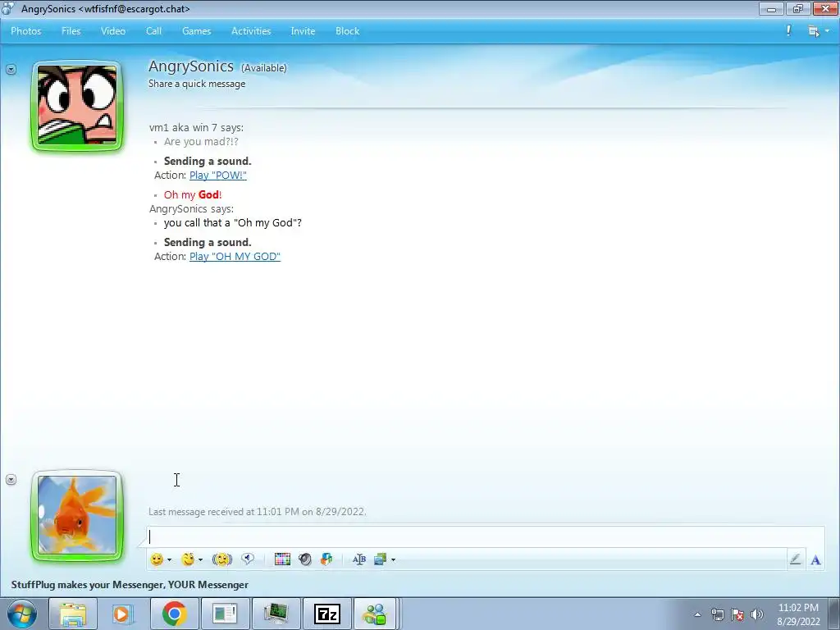
Task: Click the AngrySonics contact name
Action: click(x=190, y=66)
